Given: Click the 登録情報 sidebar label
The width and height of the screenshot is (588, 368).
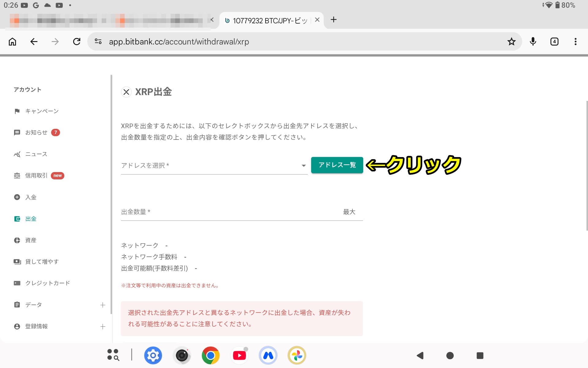Looking at the screenshot, I should pyautogui.click(x=36, y=326).
